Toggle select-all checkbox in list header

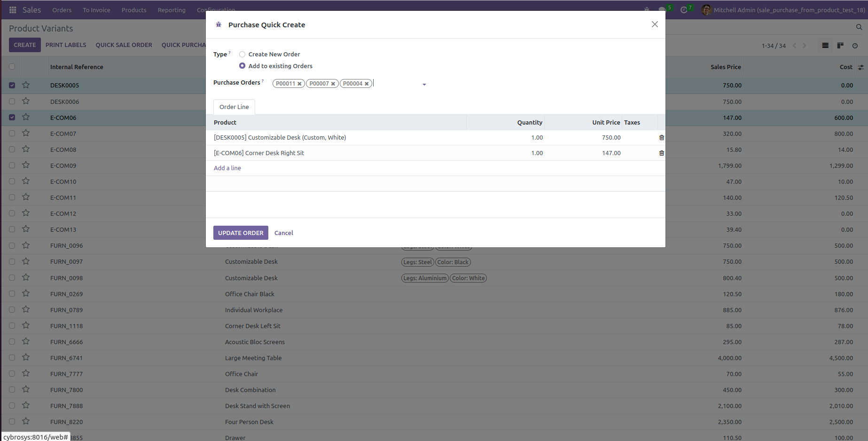[x=12, y=67]
